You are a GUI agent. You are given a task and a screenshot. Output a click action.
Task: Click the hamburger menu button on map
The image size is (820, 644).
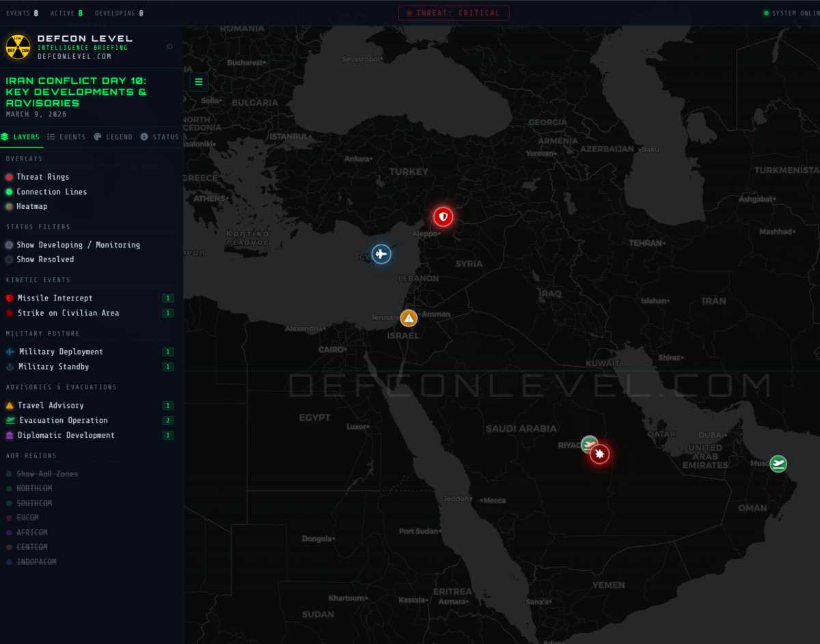coord(199,82)
